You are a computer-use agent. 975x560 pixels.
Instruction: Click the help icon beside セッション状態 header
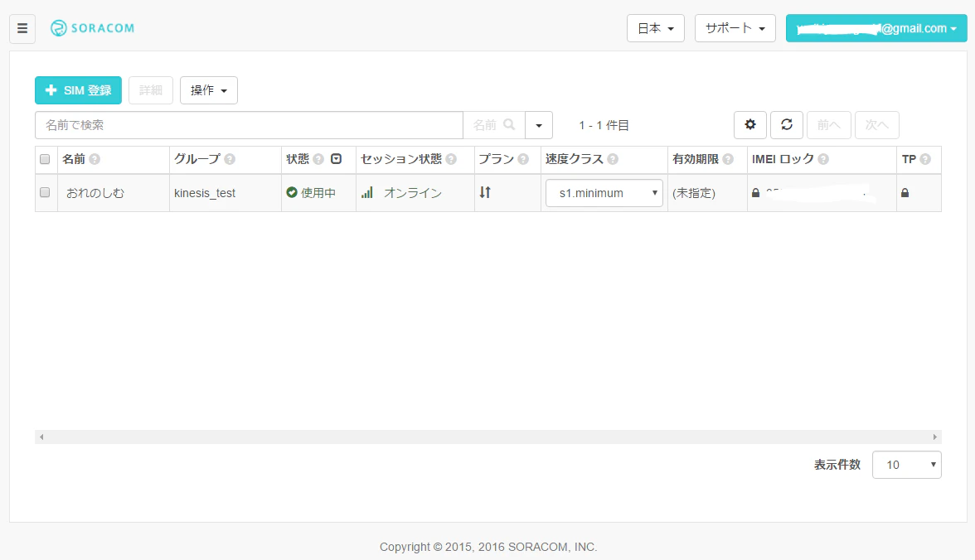[451, 159]
